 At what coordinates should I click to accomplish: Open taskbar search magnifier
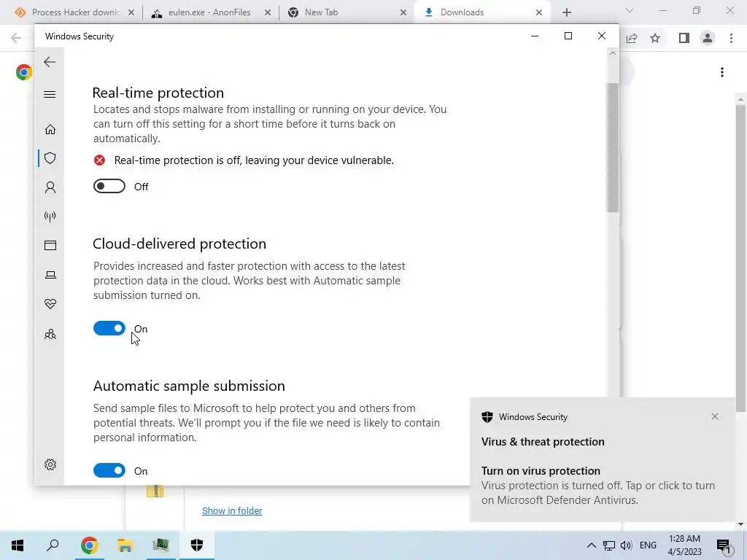[53, 545]
